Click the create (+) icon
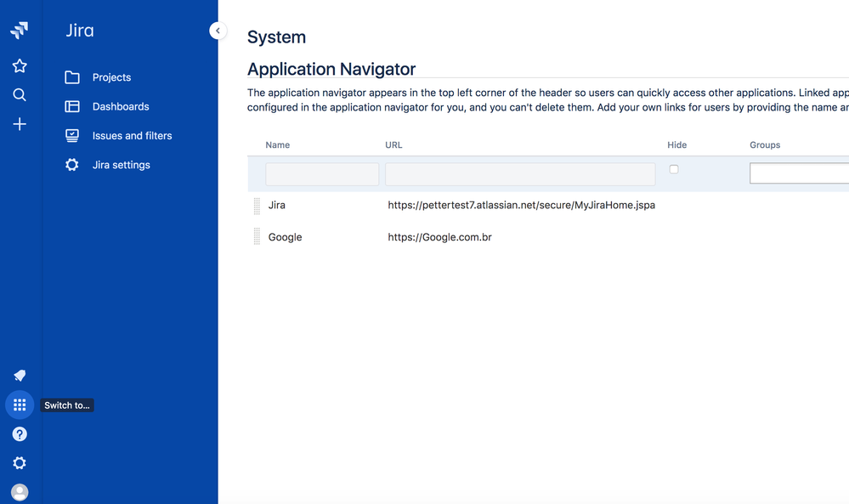 [19, 123]
